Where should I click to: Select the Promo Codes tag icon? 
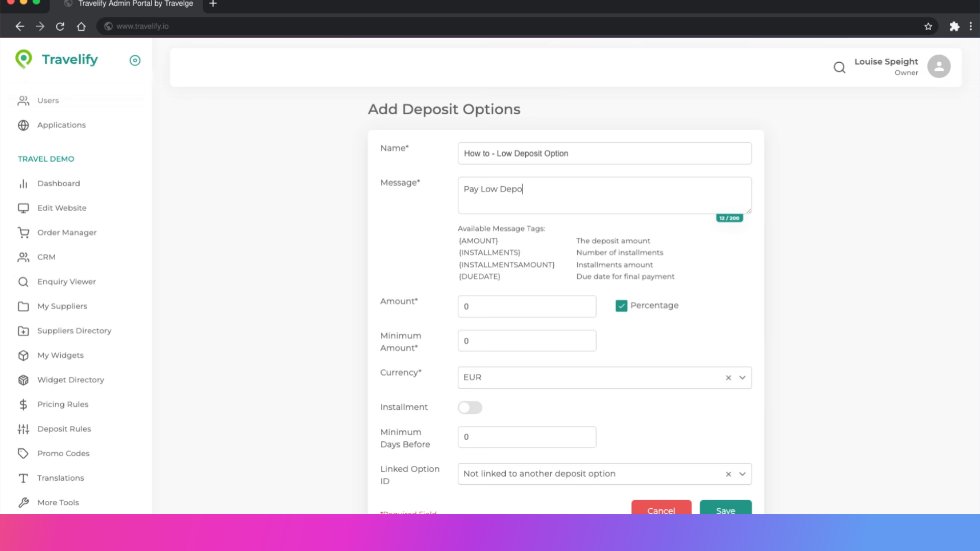pos(23,453)
